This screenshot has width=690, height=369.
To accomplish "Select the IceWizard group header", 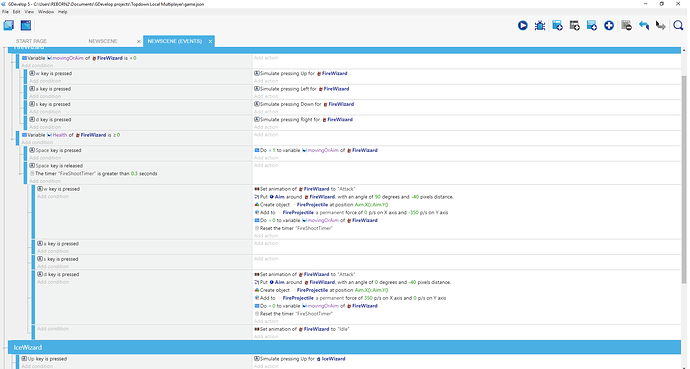I will (345, 347).
